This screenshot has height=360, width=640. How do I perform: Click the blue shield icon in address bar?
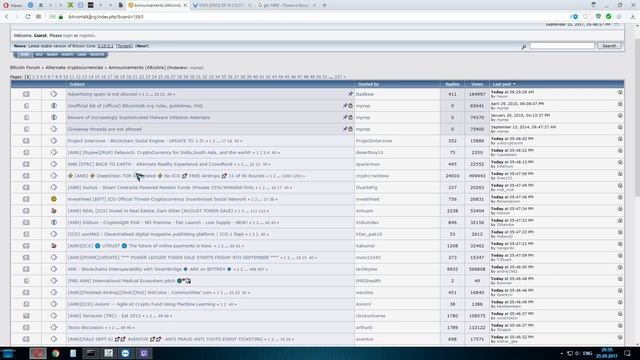(x=575, y=17)
